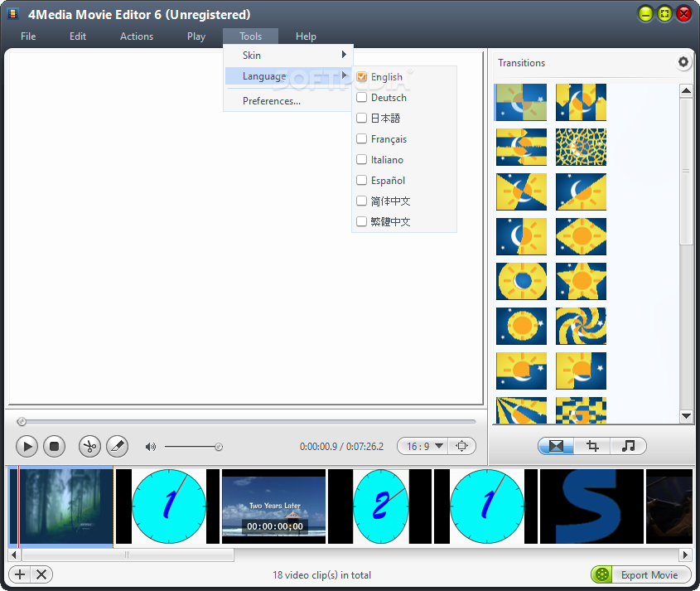Open the 16:9 aspect ratio dropdown
This screenshot has height=591, width=700.
coord(423,446)
